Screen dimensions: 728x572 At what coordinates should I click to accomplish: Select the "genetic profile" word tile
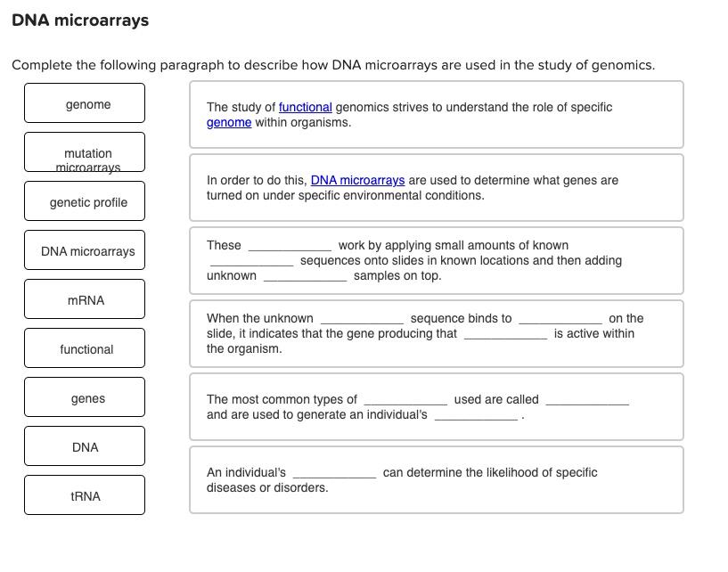[85, 201]
